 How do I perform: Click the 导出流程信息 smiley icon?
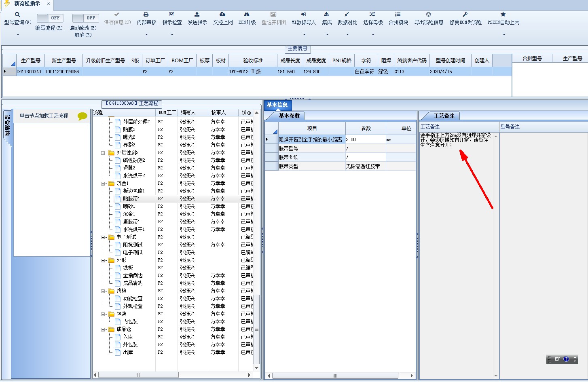[x=429, y=14]
